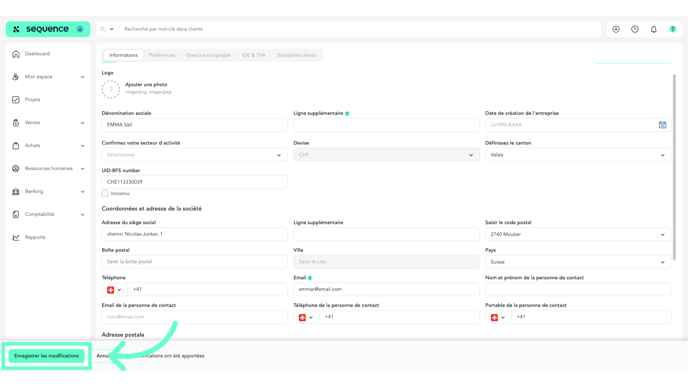Click the Boîte postale field
Image resolution: width=688 pixels, height=387 pixels.
coord(194,262)
